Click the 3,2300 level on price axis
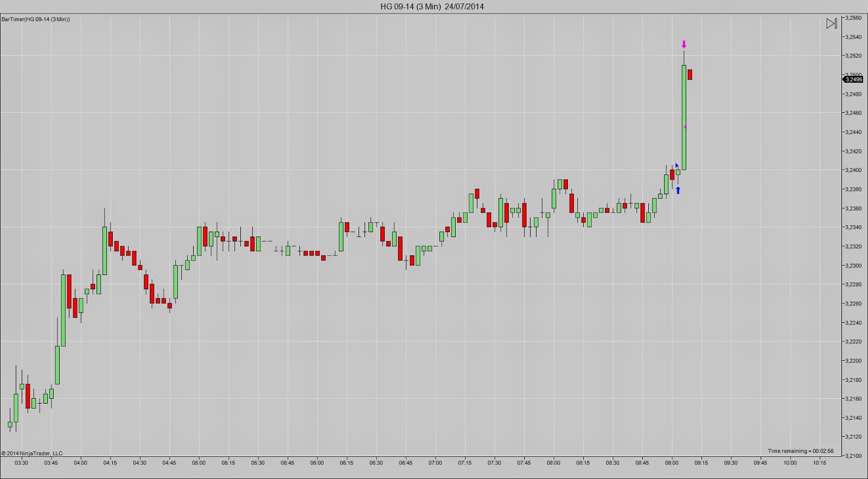Image resolution: width=868 pixels, height=479 pixels. pos(853,265)
